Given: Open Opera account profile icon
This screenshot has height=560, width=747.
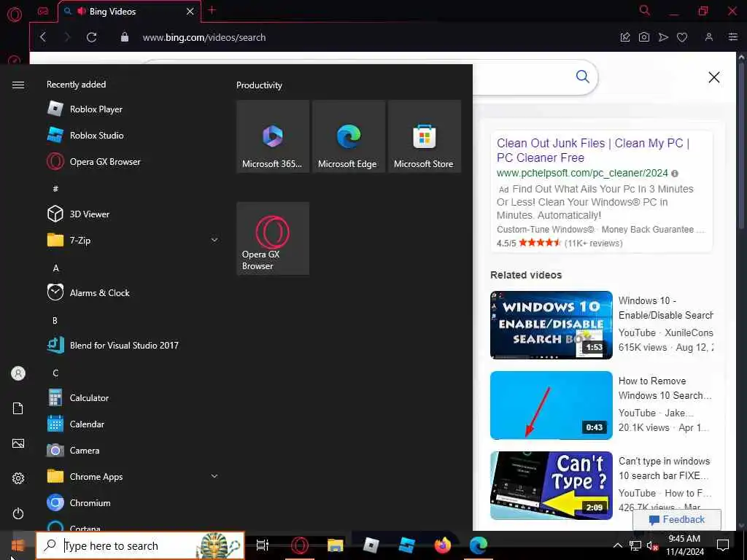Looking at the screenshot, I should point(709,37).
